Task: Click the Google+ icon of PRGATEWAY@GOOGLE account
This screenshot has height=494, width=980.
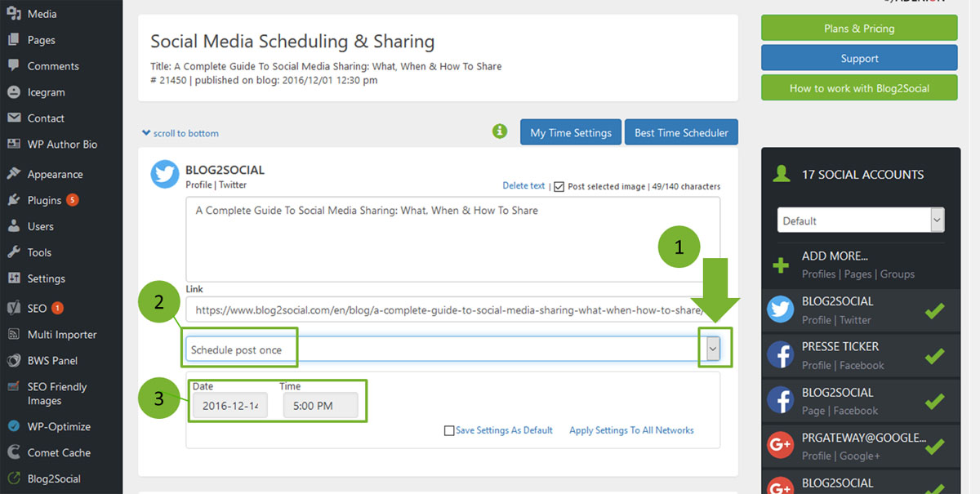Action: (x=781, y=446)
